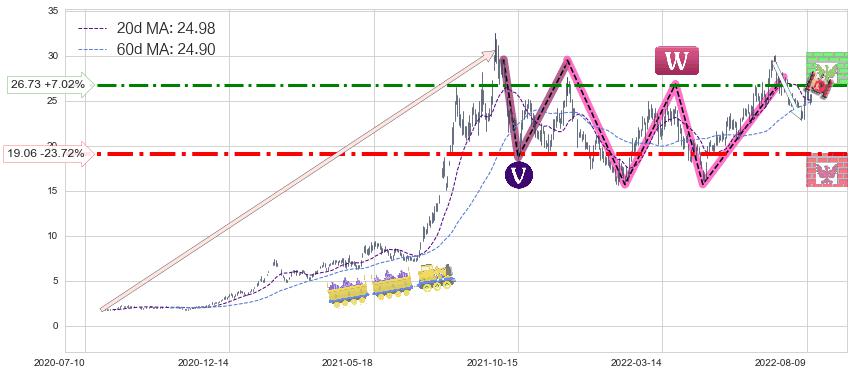The image size is (853, 375).
Task: Click the purple V pattern badge
Action: [519, 175]
